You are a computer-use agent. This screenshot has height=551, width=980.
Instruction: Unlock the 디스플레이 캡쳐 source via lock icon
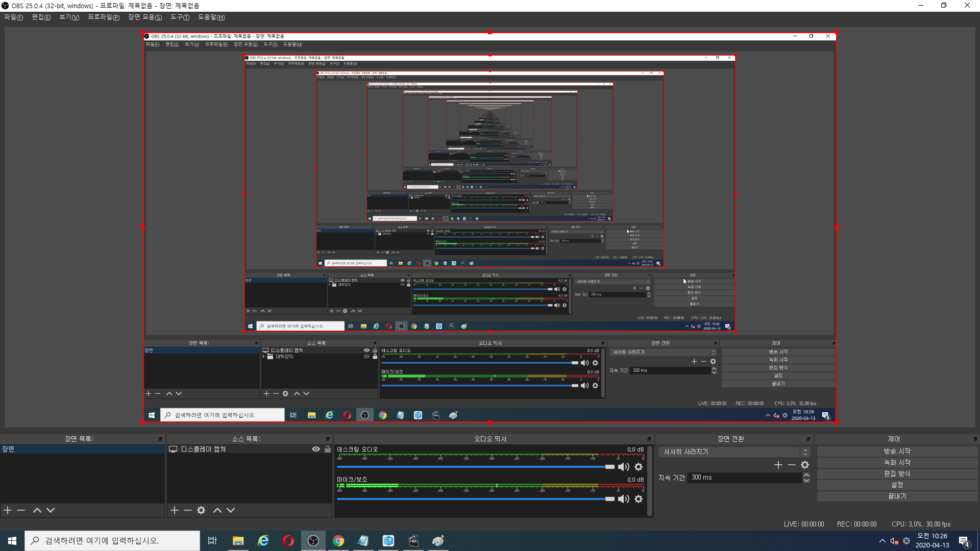point(328,449)
